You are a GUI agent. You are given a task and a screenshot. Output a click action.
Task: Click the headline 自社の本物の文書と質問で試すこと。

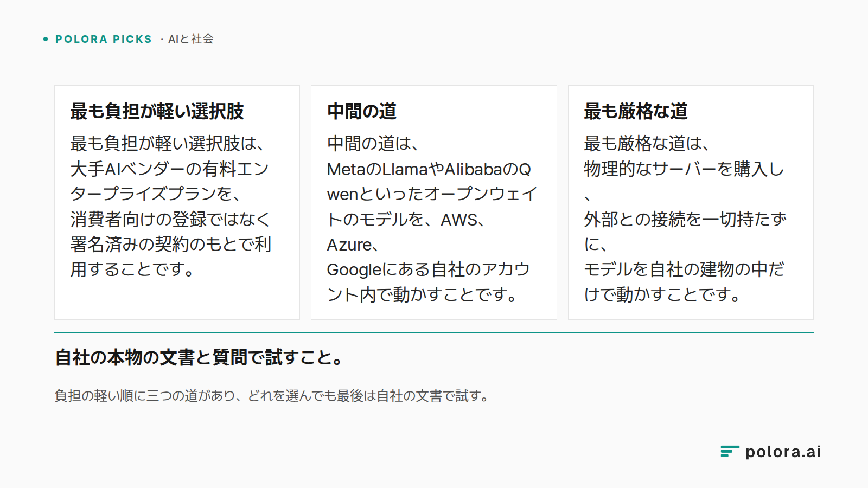point(199,358)
